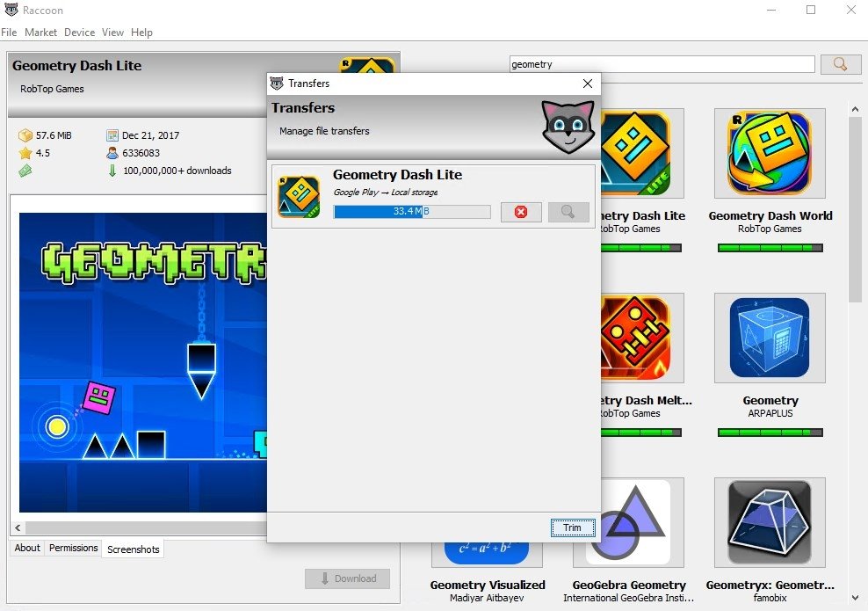Click the screenshot scroll left arrow

coord(18,527)
